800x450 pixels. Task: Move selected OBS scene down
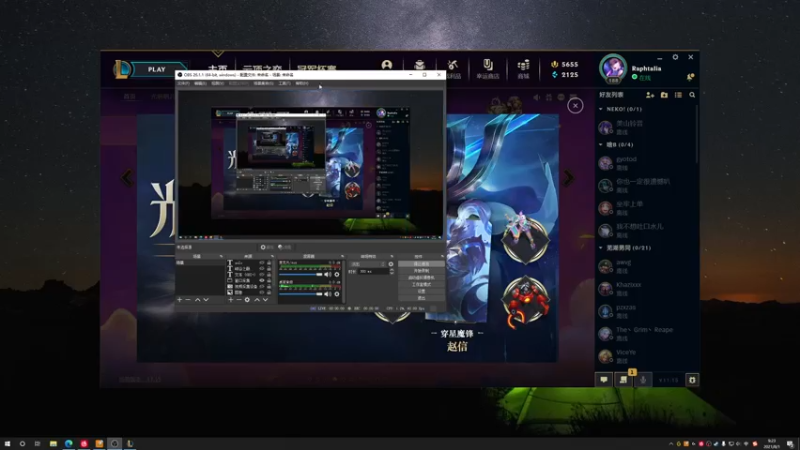[x=206, y=300]
